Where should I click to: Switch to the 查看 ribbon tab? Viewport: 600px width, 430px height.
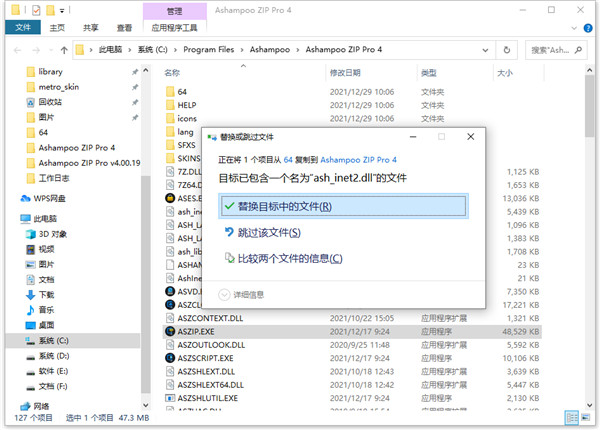[x=124, y=28]
